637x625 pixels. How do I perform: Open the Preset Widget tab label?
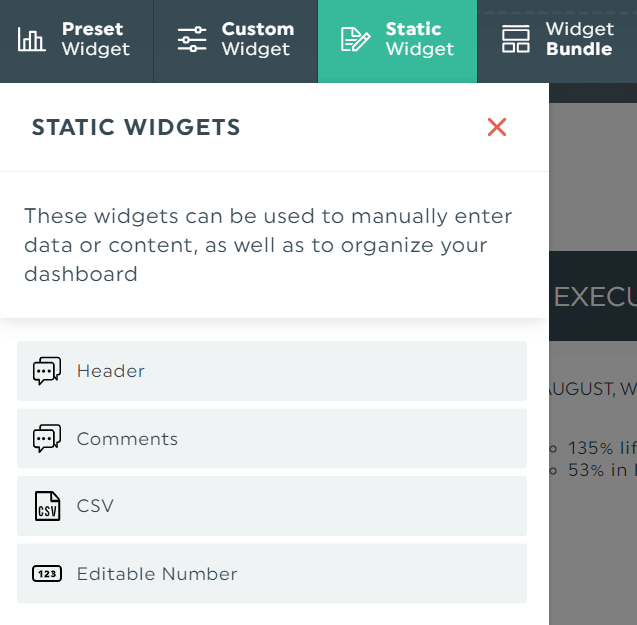click(x=96, y=39)
